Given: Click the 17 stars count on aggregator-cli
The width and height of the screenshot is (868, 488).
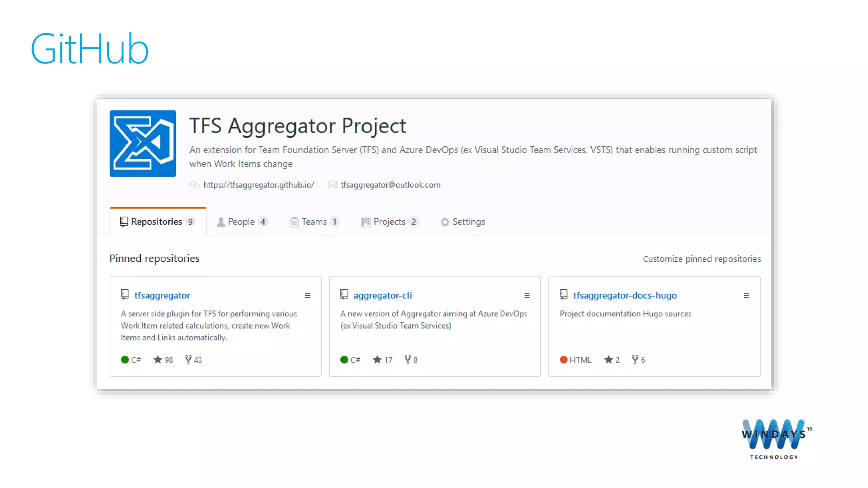Looking at the screenshot, I should point(383,360).
